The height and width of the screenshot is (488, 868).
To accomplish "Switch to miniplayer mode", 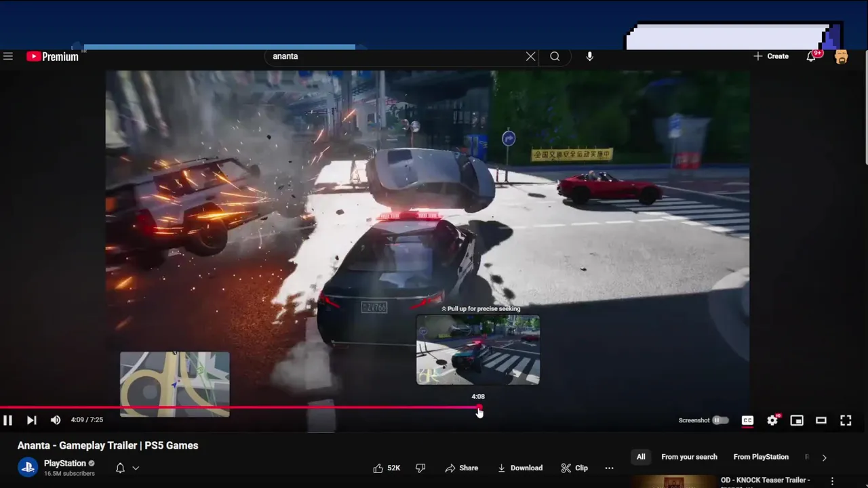I will (797, 420).
